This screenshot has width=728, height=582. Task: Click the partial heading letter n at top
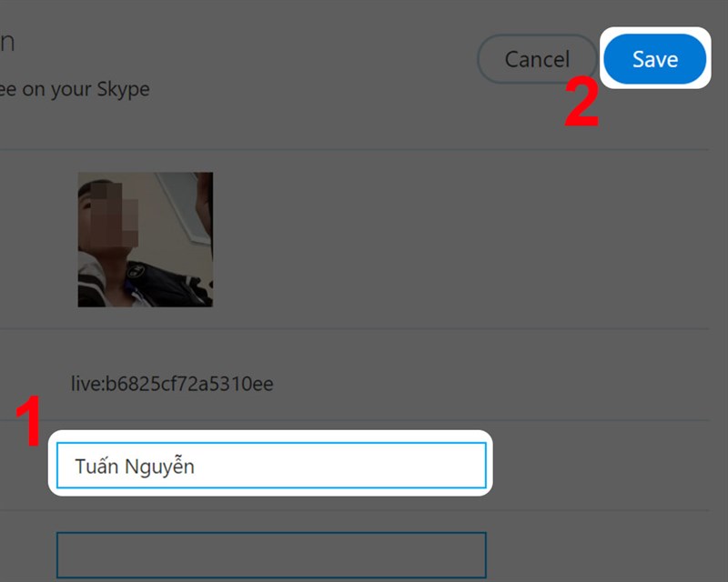pyautogui.click(x=7, y=42)
